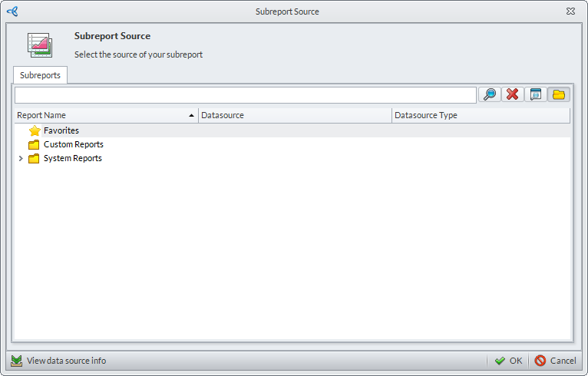
Task: Click the view data source info icon
Action: point(16,361)
